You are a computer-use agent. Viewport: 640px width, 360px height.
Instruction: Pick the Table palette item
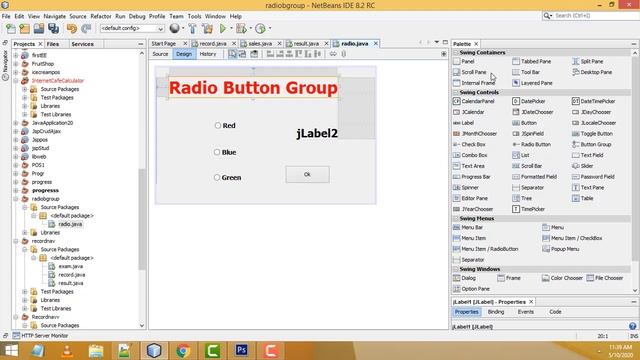coord(583,198)
